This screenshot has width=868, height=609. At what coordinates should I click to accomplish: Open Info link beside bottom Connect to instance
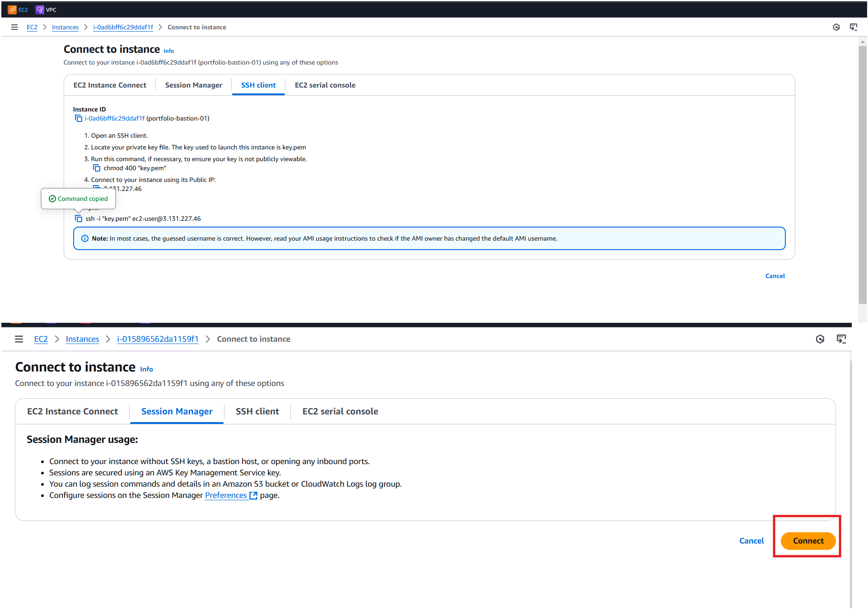tap(146, 369)
